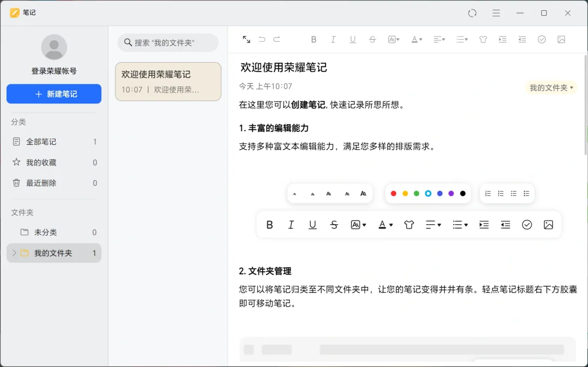This screenshot has width=588, height=367.
Task: Click the heading 1. 丰富的编辑能力
Action: click(274, 128)
